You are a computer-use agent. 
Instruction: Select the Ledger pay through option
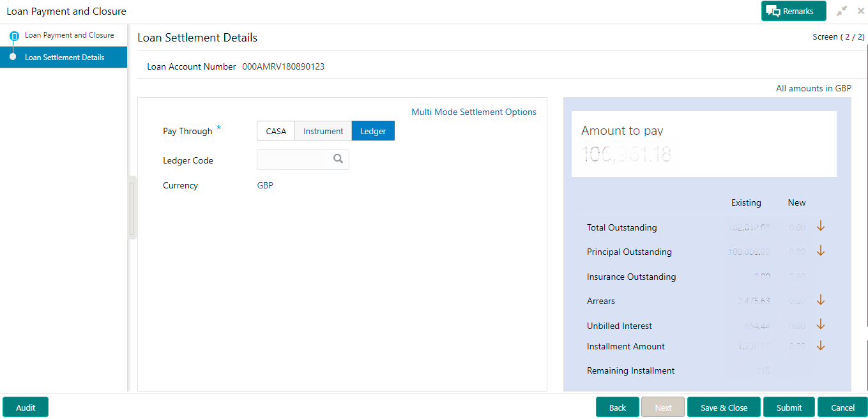tap(373, 131)
